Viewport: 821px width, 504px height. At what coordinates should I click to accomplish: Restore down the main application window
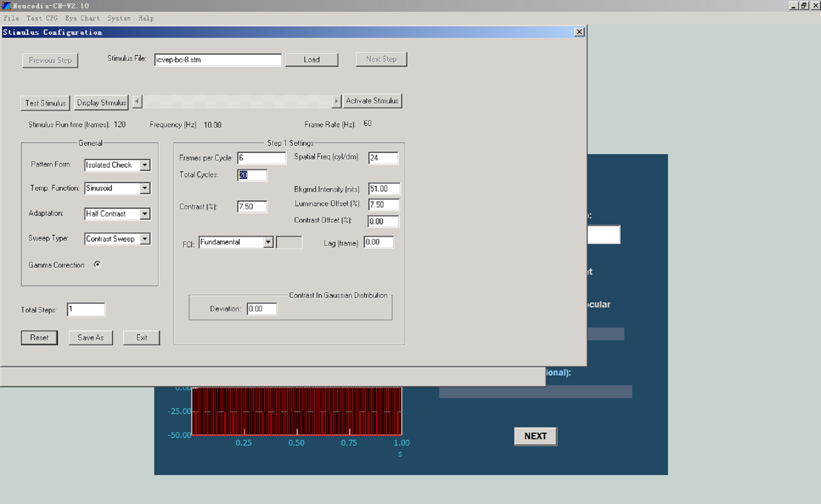(803, 5)
